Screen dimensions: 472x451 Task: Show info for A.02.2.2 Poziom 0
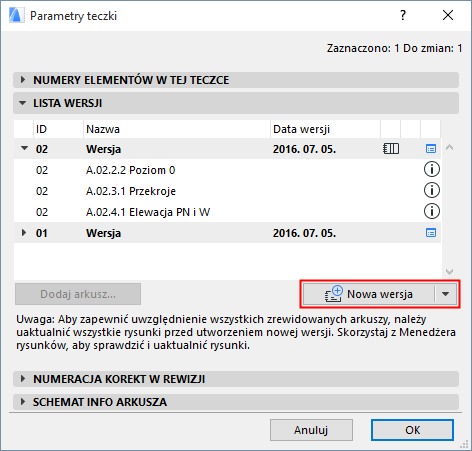(x=431, y=169)
